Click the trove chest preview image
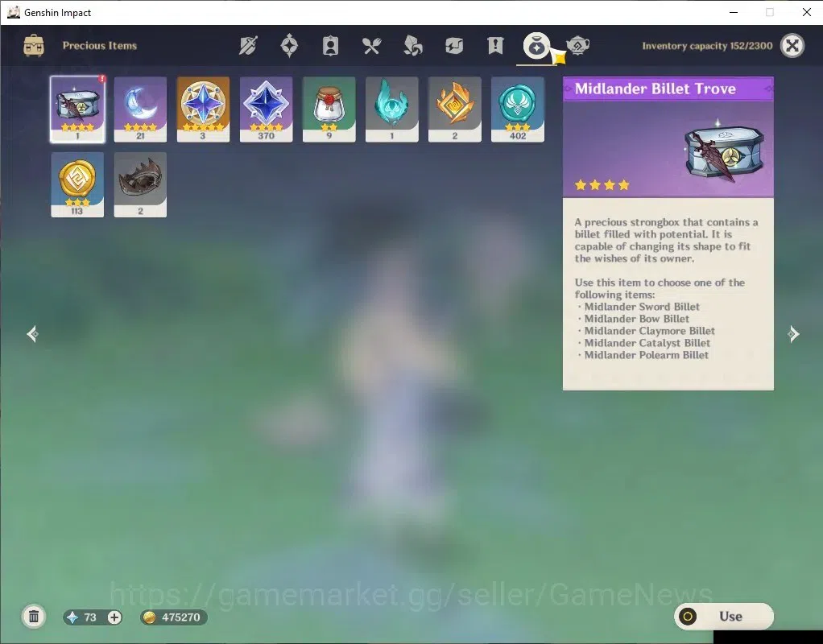 [724, 151]
